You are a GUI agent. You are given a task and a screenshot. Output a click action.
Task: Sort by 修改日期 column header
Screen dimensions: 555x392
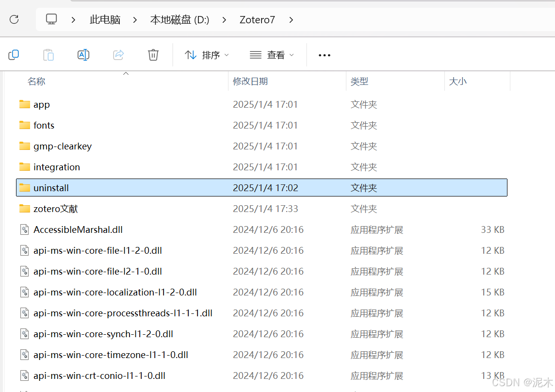pyautogui.click(x=250, y=82)
